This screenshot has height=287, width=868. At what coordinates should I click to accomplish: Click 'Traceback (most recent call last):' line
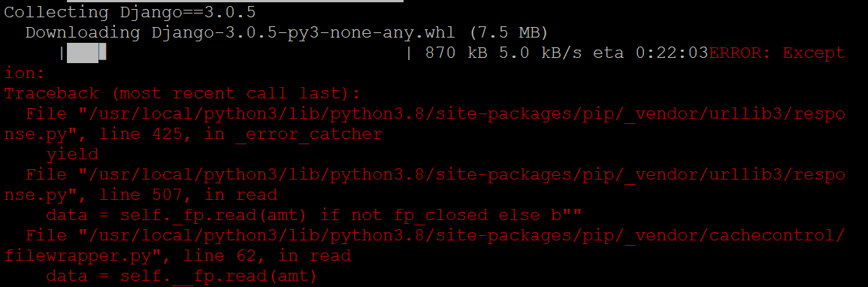pos(182,93)
